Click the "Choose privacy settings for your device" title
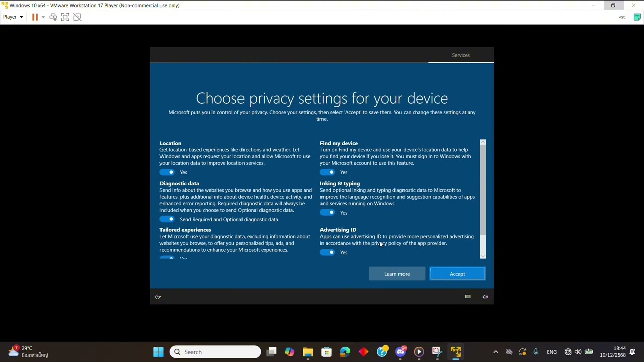Screen dimensions: 644x362 point(322,98)
